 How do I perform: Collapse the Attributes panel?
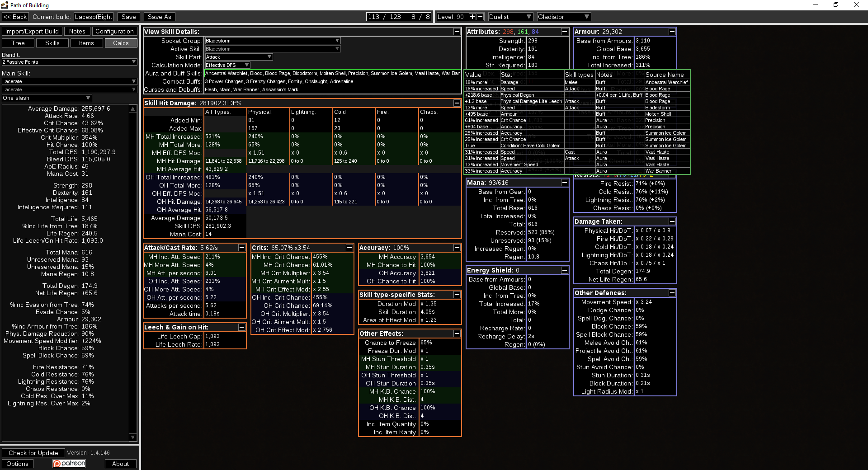[x=565, y=32]
